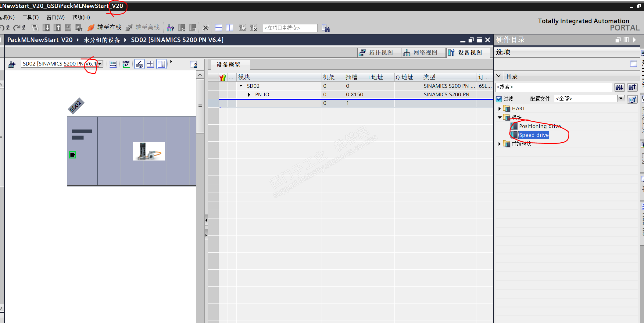Click the catalog search downward binoculars icon
The height and width of the screenshot is (323, 644).
619,87
